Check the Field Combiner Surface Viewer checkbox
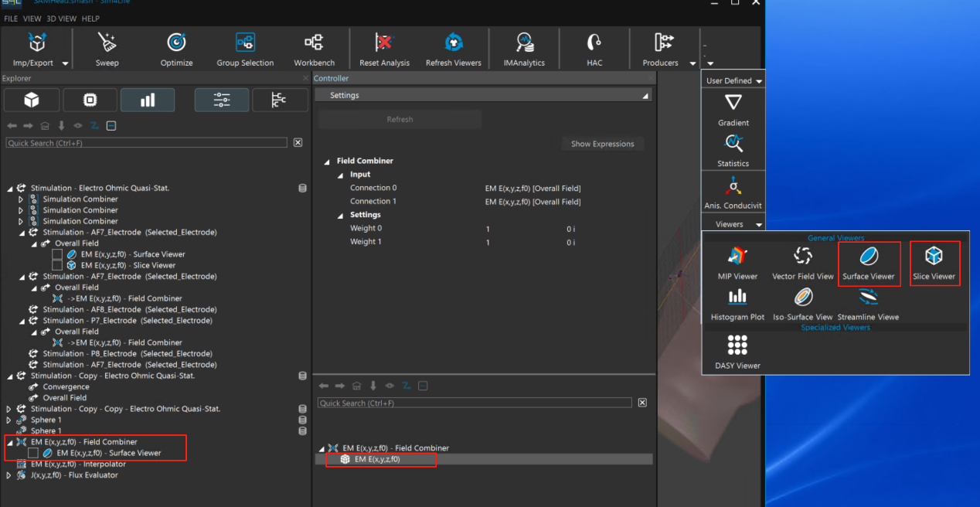This screenshot has width=980, height=507. [x=33, y=453]
